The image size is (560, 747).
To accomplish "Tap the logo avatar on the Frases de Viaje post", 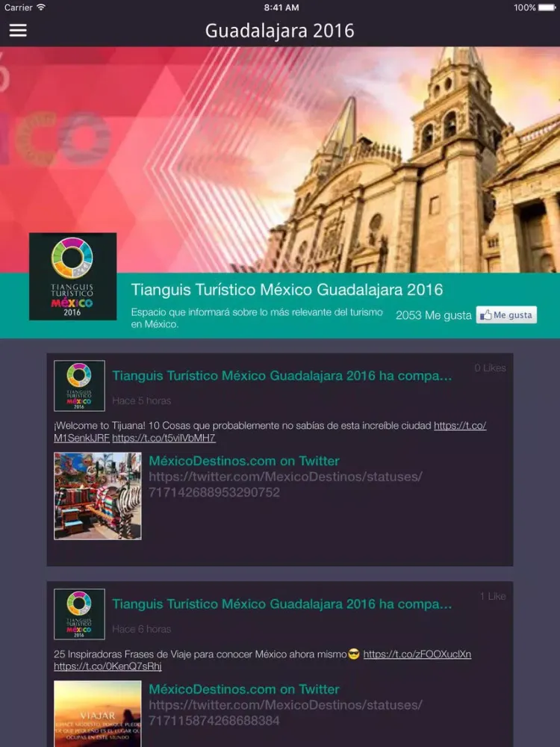I will pos(79,613).
